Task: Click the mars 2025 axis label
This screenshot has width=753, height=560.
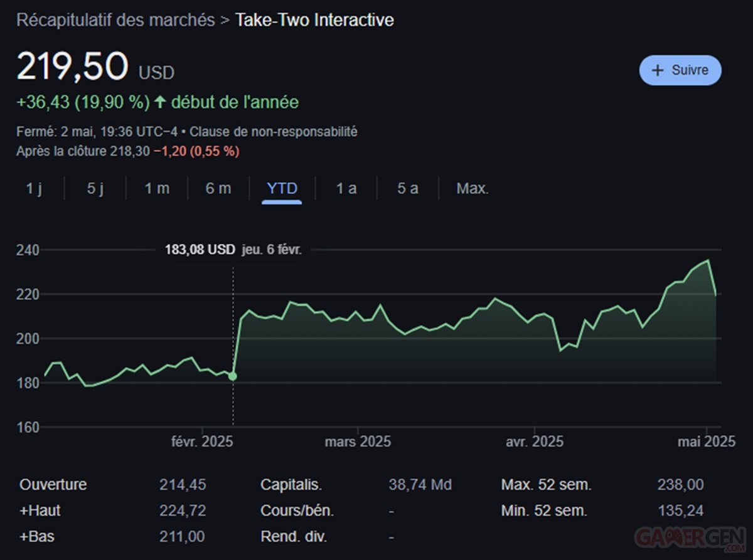Action: click(358, 441)
